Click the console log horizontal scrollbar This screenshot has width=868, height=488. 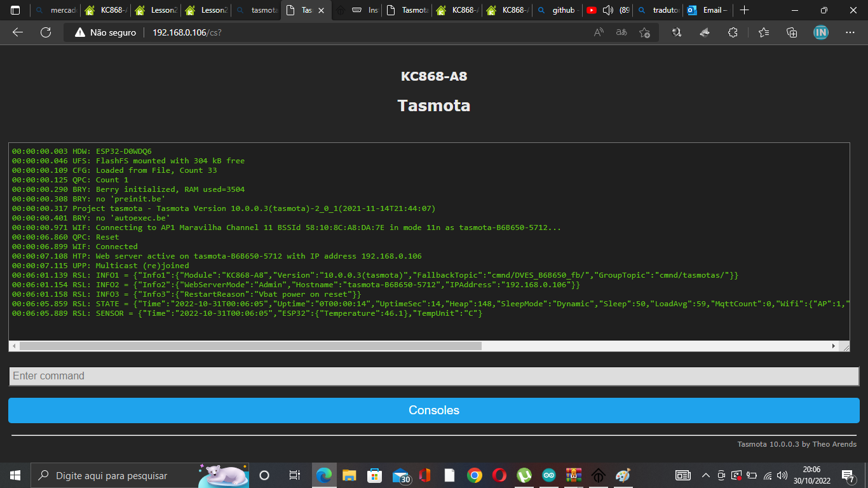coord(250,346)
